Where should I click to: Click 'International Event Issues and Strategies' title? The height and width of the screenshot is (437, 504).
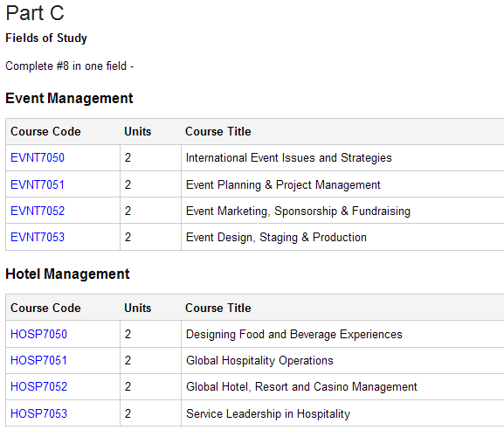click(x=289, y=158)
